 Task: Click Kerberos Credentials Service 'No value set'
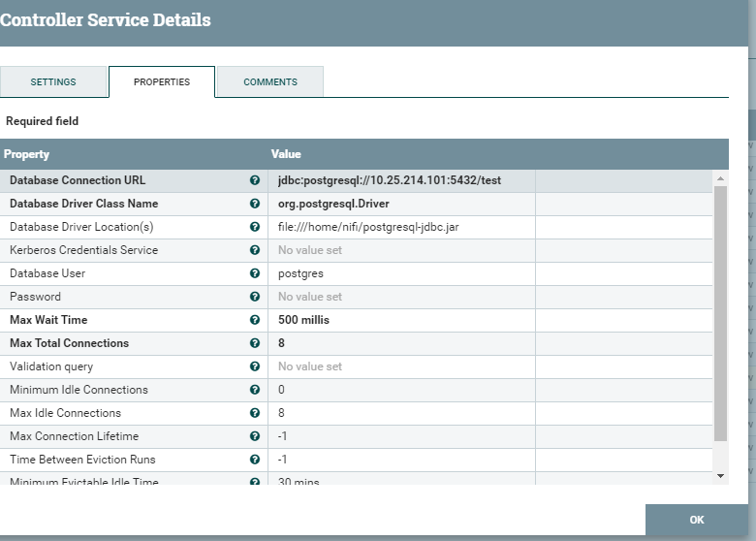pyautogui.click(x=309, y=250)
